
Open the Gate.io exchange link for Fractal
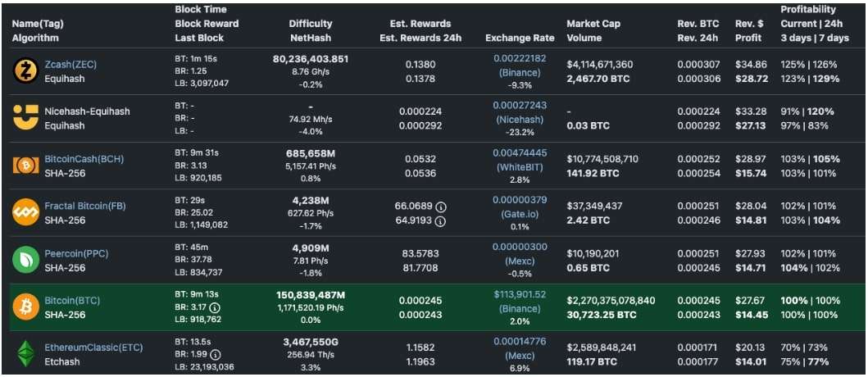(520, 213)
